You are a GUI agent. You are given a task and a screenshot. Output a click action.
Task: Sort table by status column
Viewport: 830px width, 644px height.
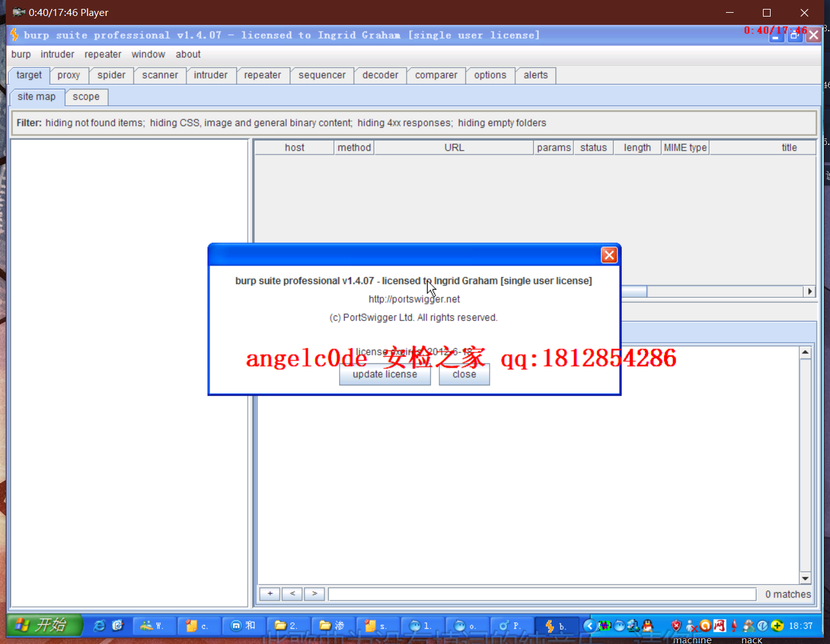tap(594, 147)
